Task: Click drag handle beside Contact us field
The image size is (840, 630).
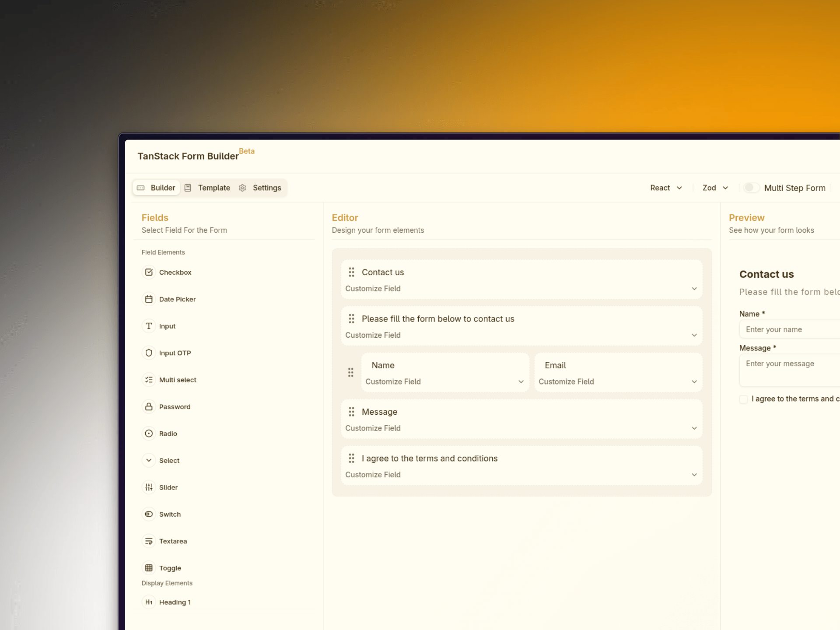Action: tap(351, 272)
